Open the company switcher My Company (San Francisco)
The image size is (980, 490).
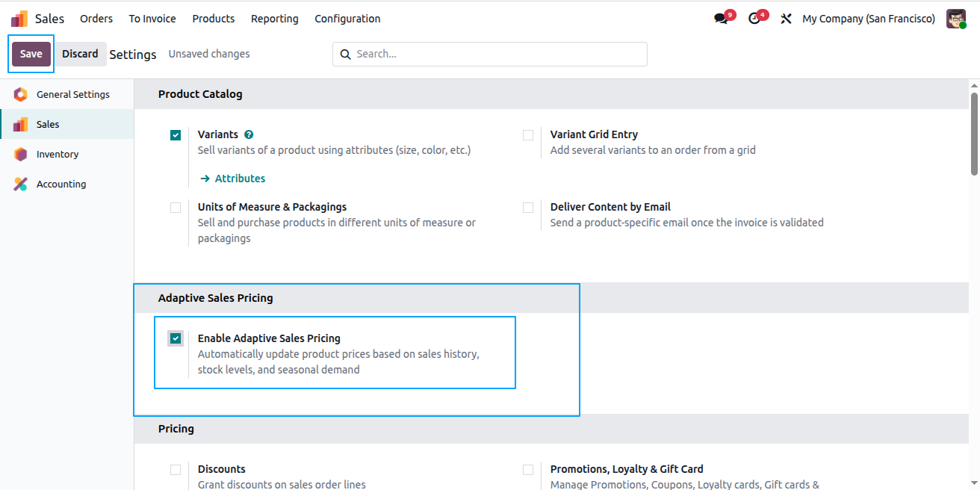[x=869, y=19]
